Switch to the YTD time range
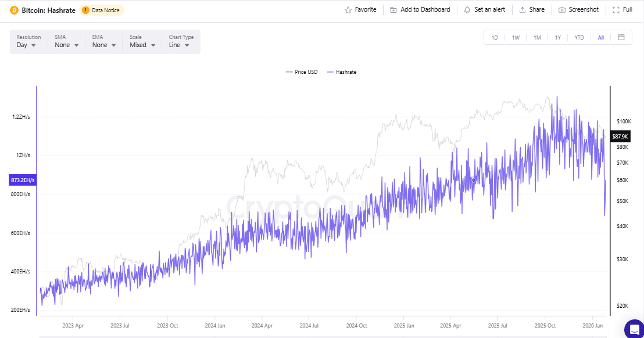Viewport: 644px width, 338px height. [x=579, y=38]
